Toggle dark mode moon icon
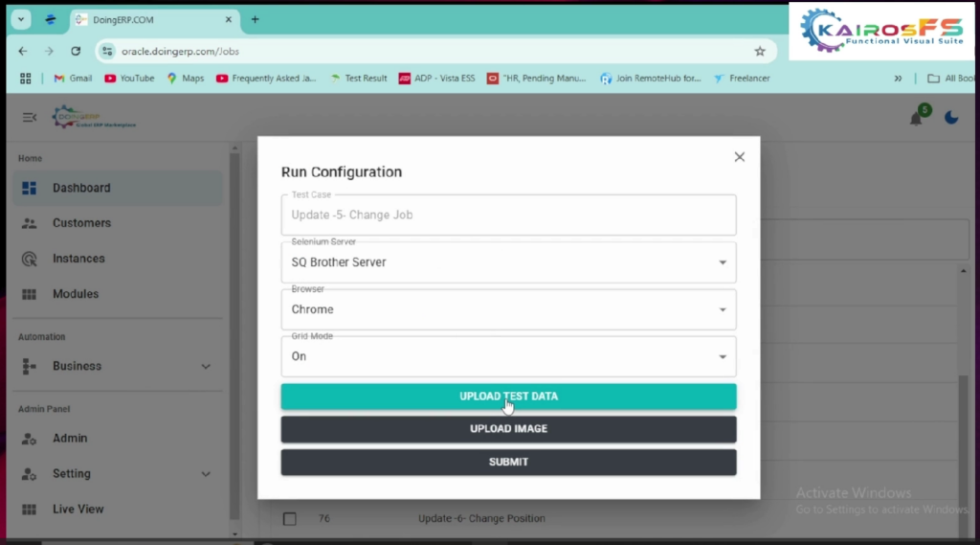Image resolution: width=980 pixels, height=545 pixels. [x=951, y=118]
